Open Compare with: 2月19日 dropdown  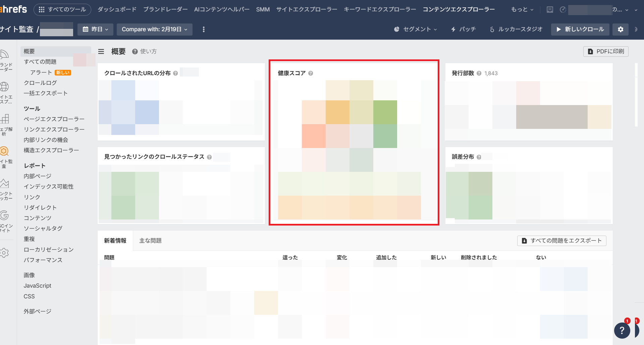154,30
